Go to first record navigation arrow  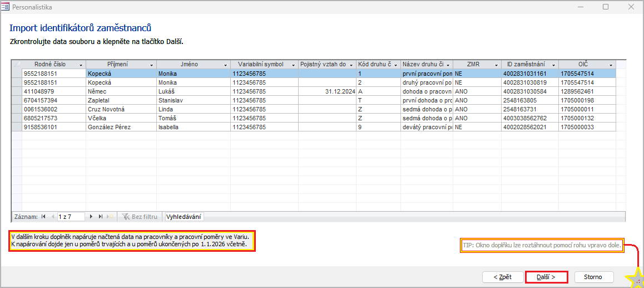tap(43, 217)
